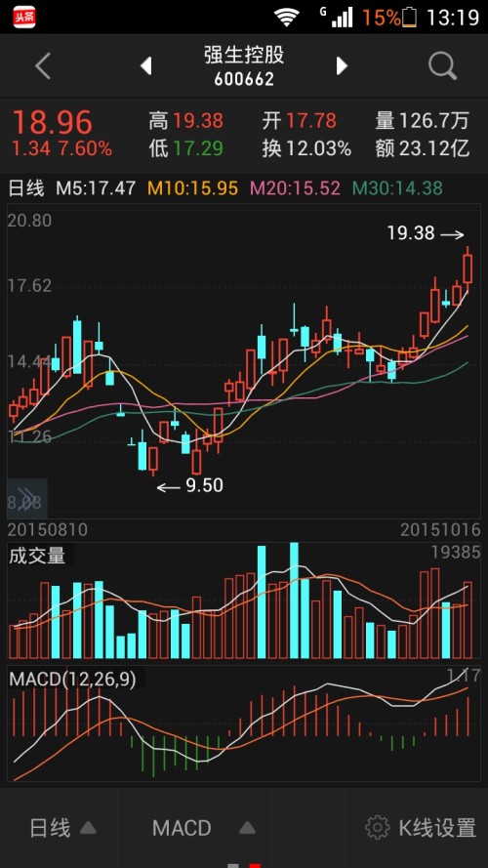The height and width of the screenshot is (868, 488).
Task: Tap the 18.96 current price
Action: pos(53,122)
